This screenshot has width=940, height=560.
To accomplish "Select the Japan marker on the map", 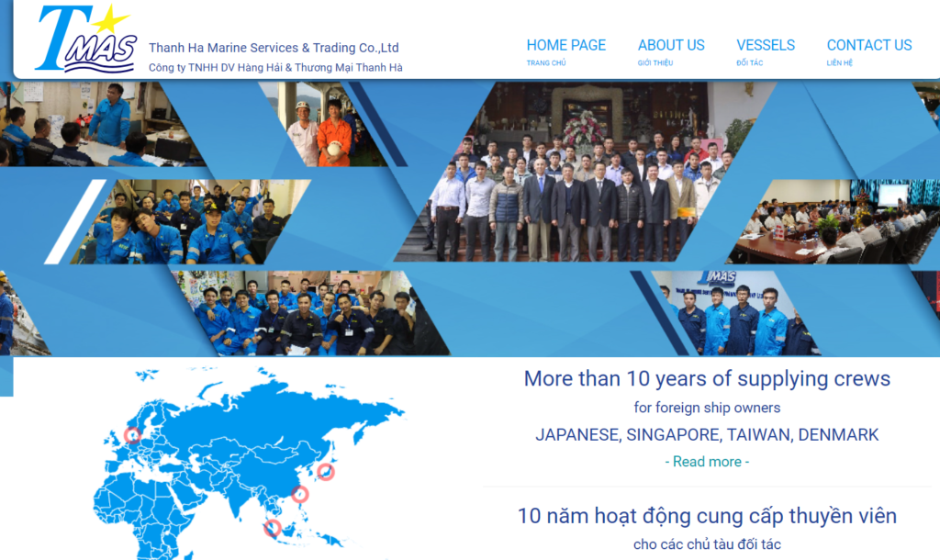I will click(x=325, y=472).
